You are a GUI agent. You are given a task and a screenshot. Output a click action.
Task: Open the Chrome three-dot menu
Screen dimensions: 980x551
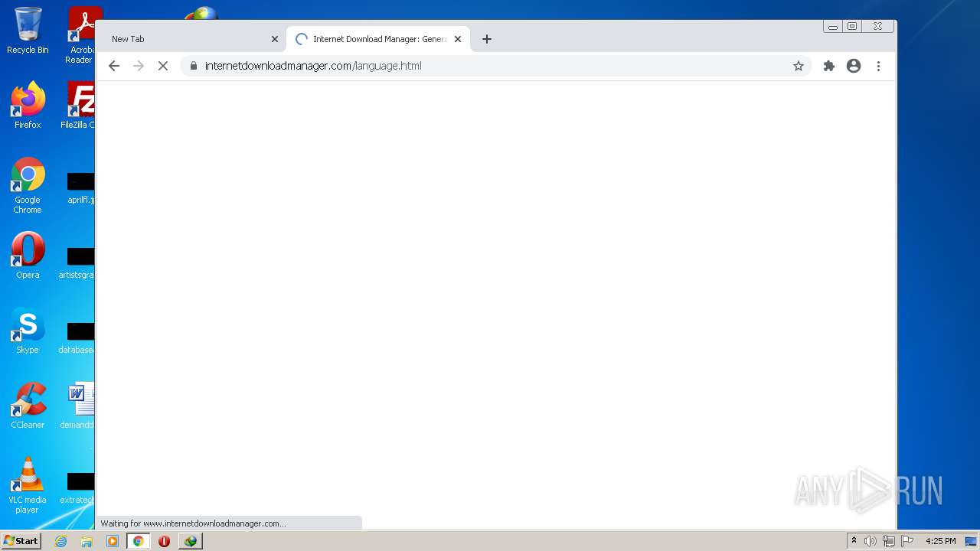point(879,66)
